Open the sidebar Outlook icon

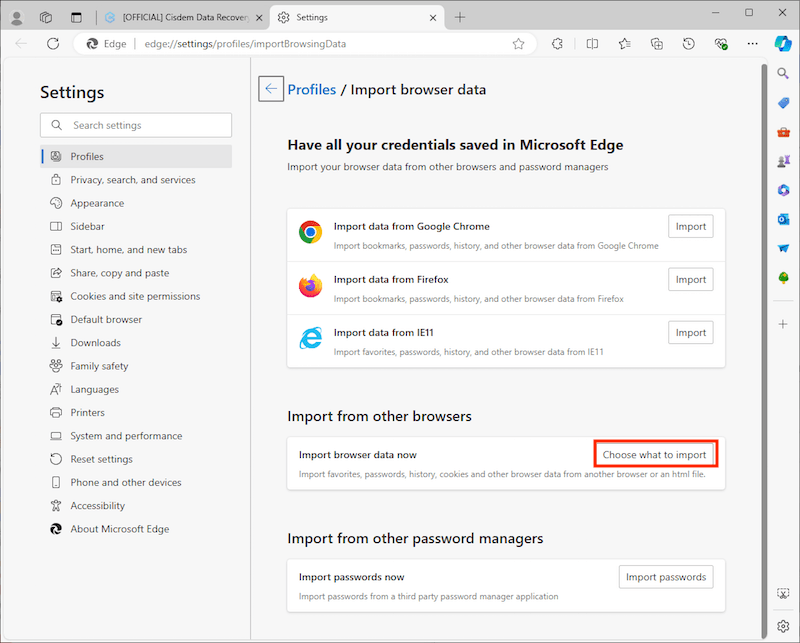click(783, 219)
